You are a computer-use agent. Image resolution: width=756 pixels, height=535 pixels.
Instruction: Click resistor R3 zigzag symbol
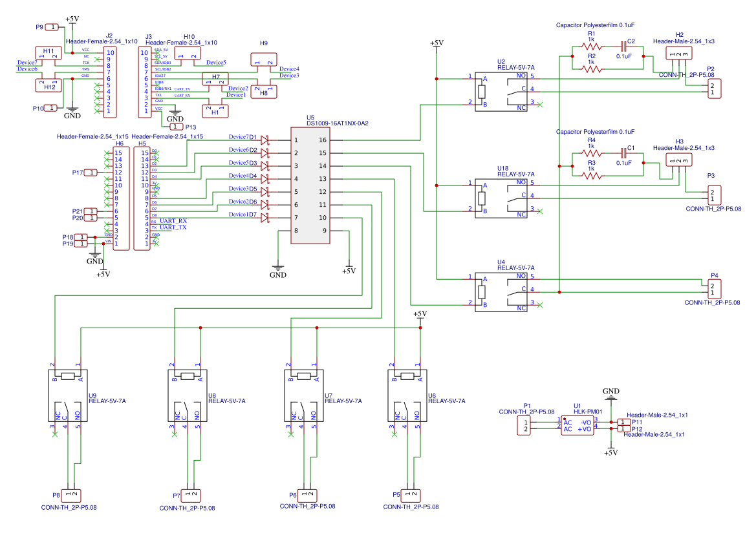[592, 176]
